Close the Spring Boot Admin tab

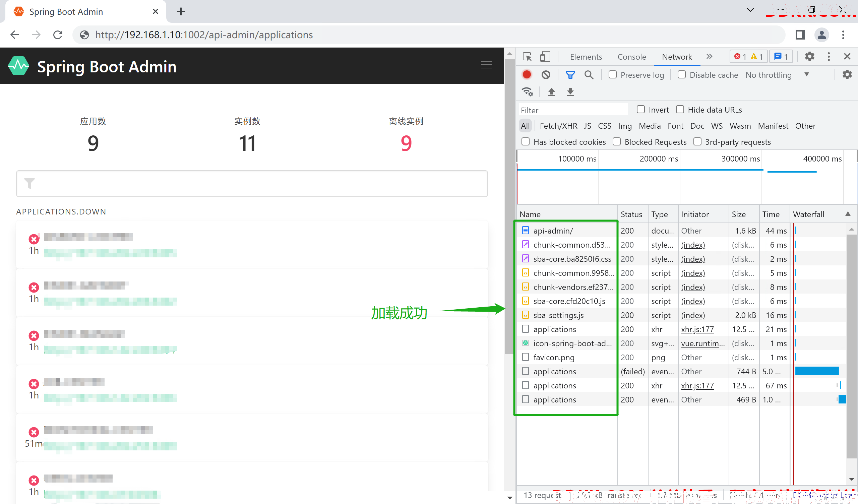point(155,12)
